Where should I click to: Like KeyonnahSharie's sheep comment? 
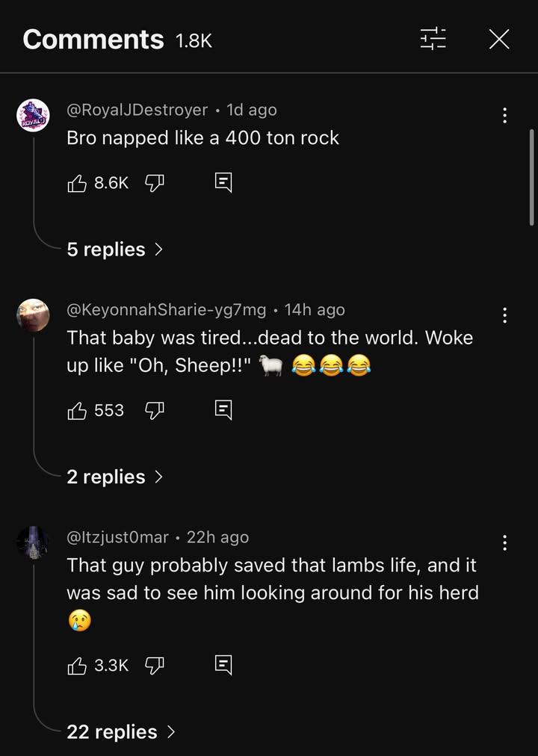click(x=78, y=410)
